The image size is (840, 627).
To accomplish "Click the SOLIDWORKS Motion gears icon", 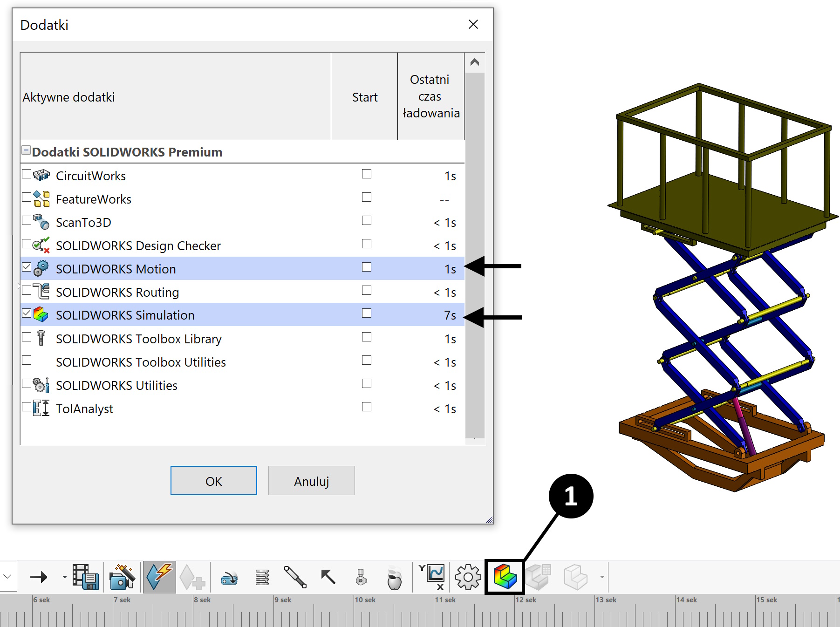I will (41, 268).
